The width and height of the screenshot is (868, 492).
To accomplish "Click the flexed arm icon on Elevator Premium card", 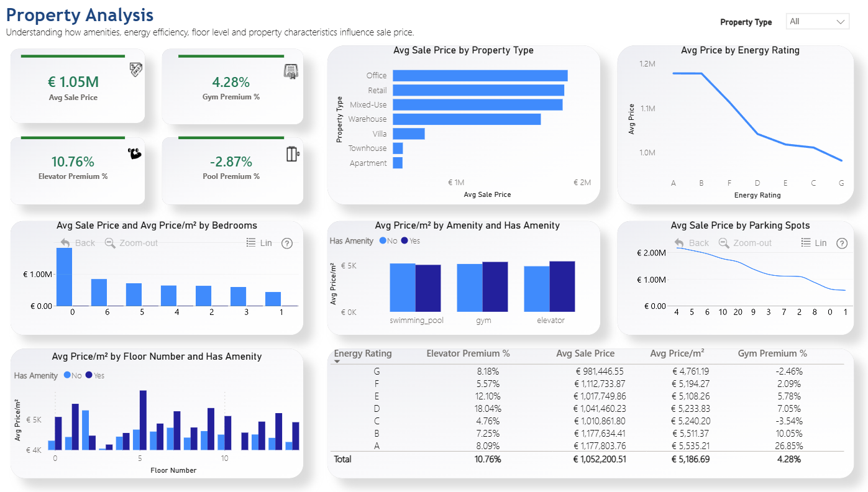I will [x=135, y=154].
